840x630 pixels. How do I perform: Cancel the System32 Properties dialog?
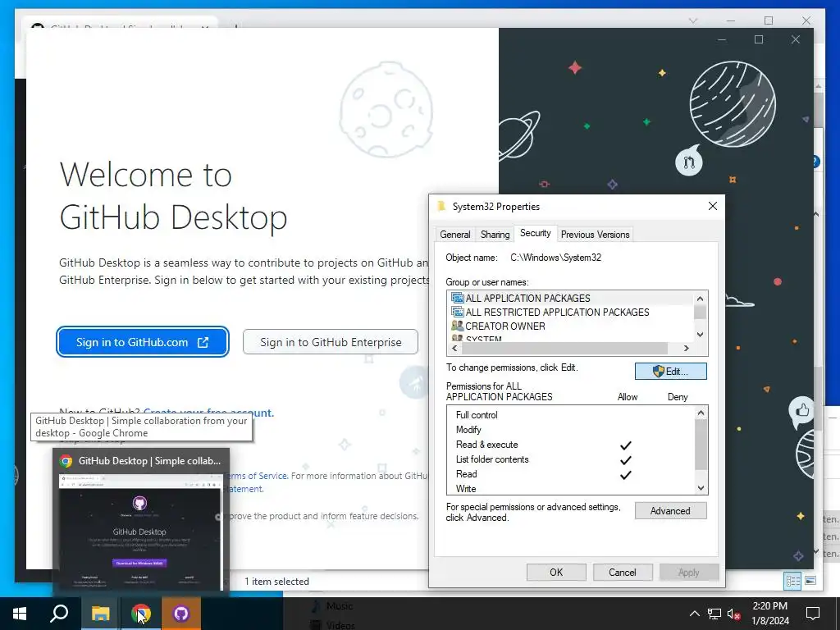pos(623,572)
